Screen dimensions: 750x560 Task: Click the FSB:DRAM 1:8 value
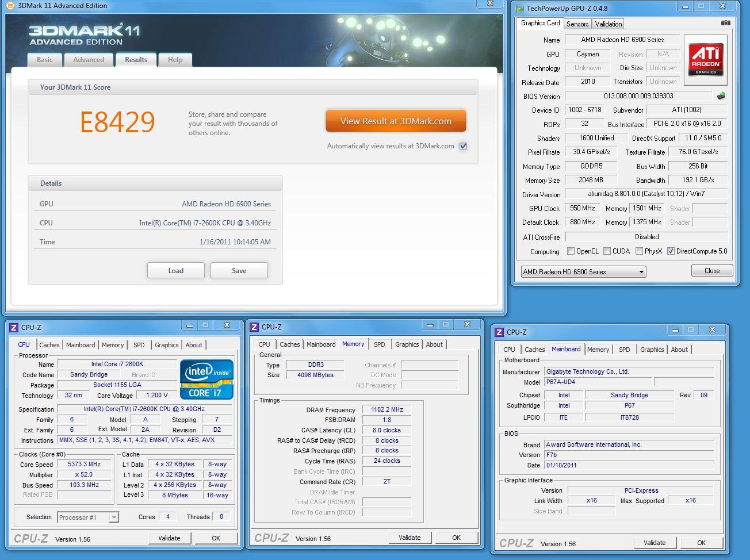387,420
